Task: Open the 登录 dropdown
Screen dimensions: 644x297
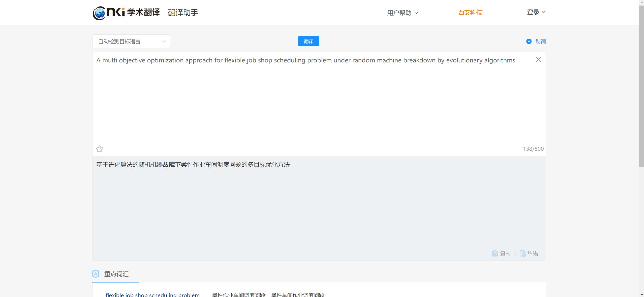Action: pyautogui.click(x=536, y=12)
